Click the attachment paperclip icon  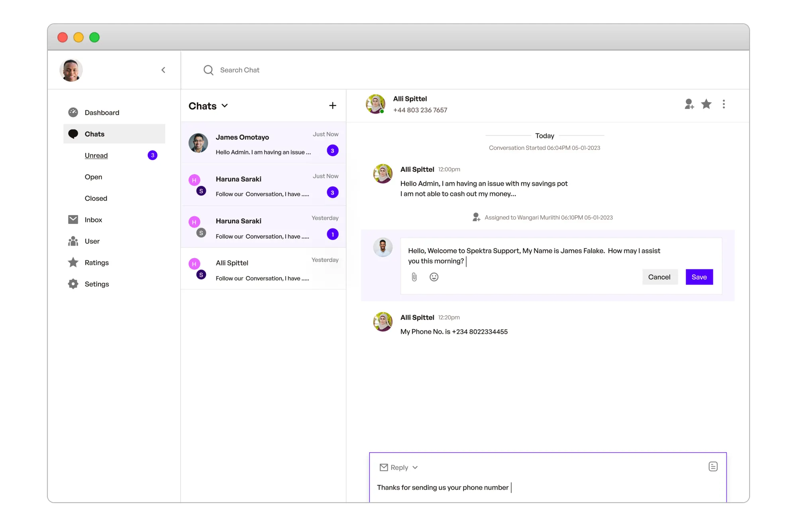pos(414,277)
